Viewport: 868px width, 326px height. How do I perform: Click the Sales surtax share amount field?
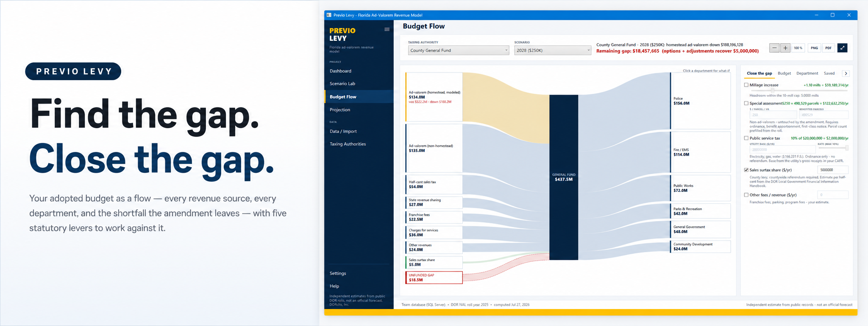click(833, 170)
